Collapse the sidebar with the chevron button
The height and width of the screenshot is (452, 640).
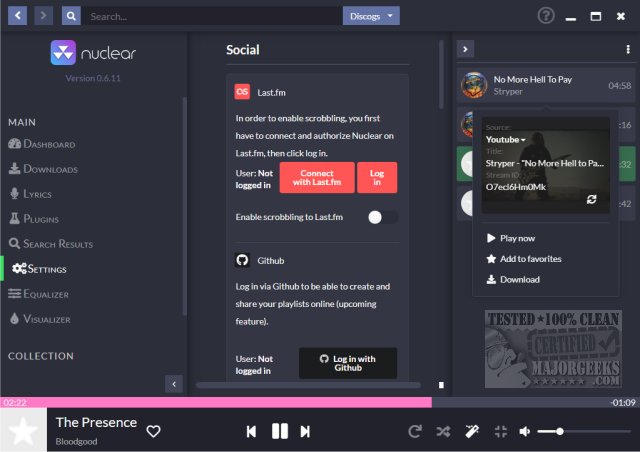174,384
